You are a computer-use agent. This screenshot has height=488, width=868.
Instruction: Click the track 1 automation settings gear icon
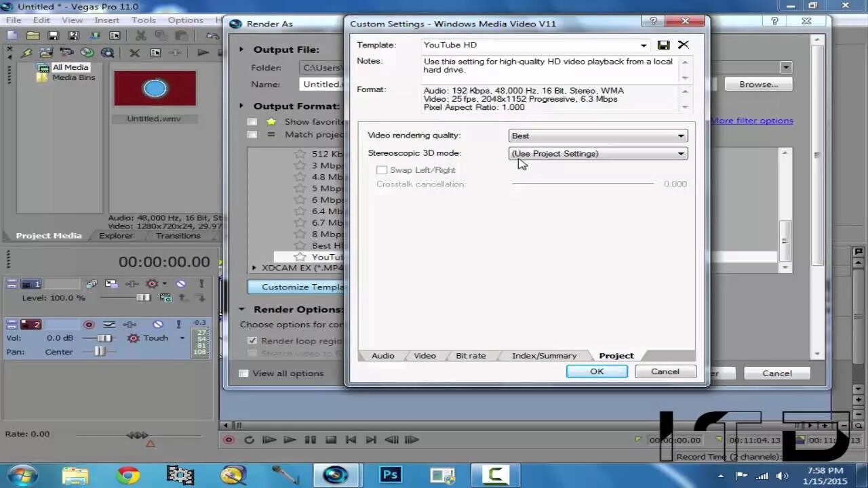pos(152,284)
